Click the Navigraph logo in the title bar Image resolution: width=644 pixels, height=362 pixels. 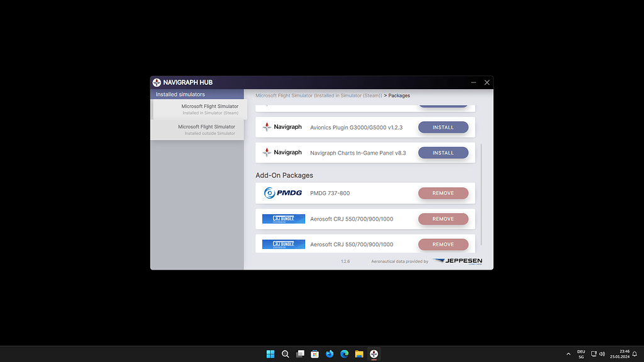(156, 82)
